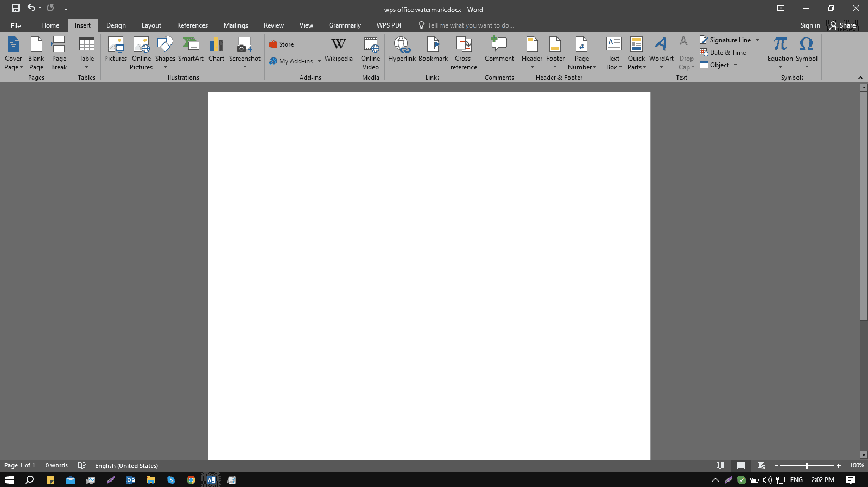
Task: Expand Quick Parts menu
Action: point(636,53)
